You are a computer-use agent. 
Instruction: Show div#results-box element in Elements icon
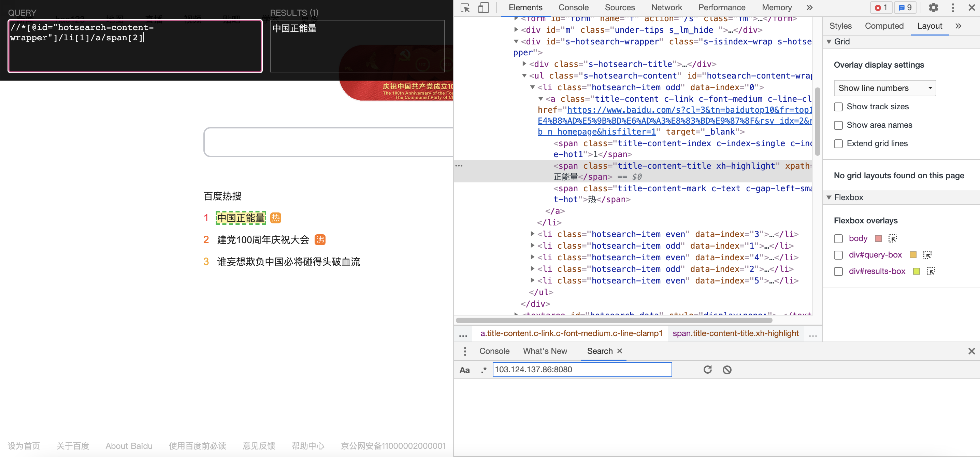[x=931, y=271]
